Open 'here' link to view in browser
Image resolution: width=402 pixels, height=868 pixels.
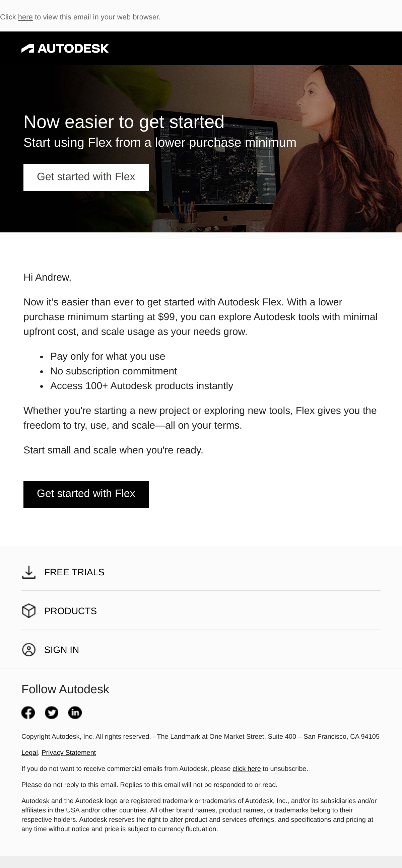25,17
